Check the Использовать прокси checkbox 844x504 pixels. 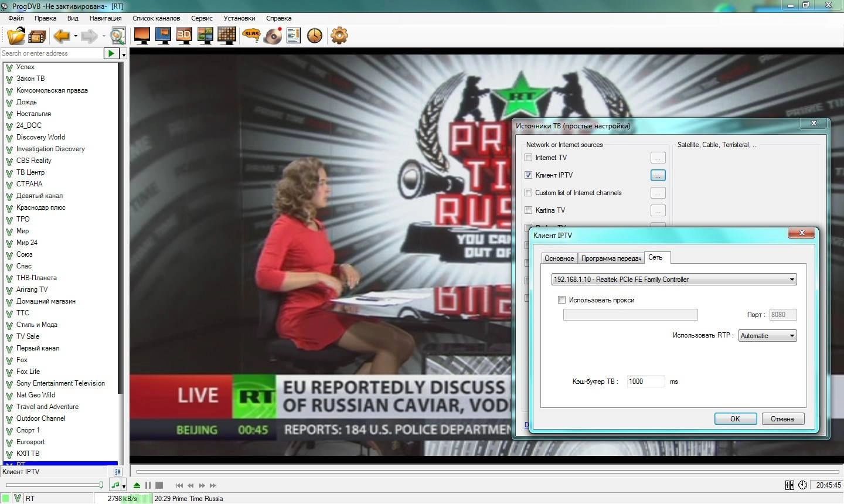[561, 300]
